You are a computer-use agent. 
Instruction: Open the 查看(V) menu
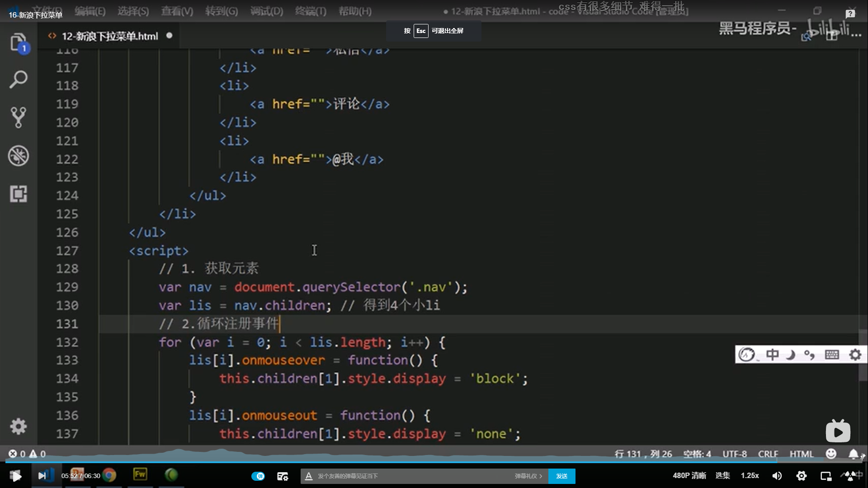pos(177,11)
